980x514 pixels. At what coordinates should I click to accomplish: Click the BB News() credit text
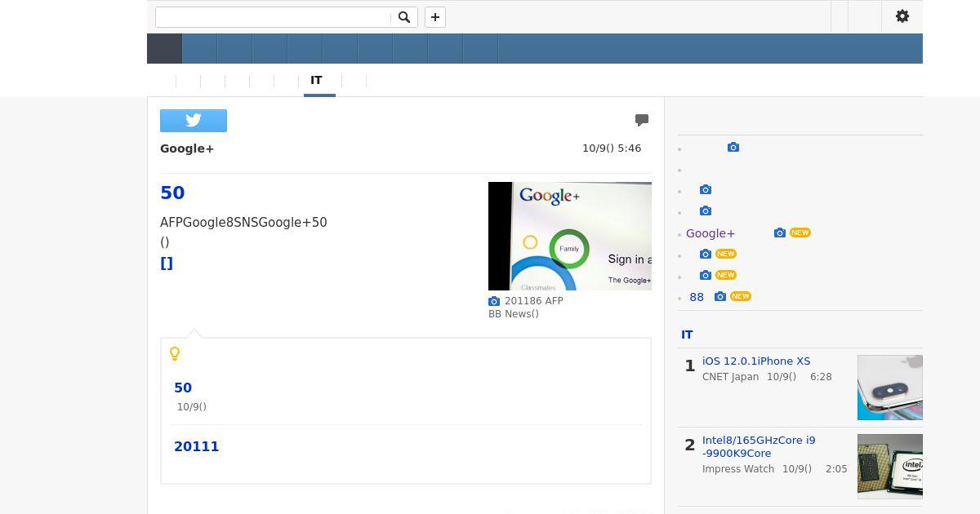(514, 314)
